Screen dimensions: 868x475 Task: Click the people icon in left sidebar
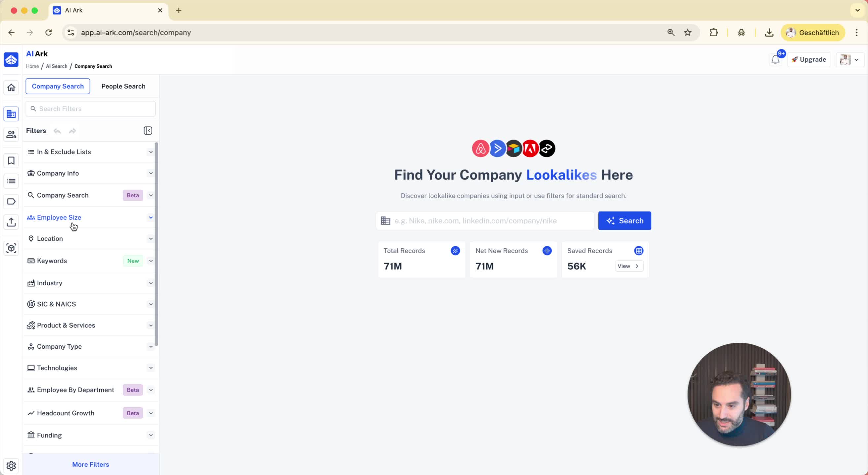pyautogui.click(x=11, y=134)
